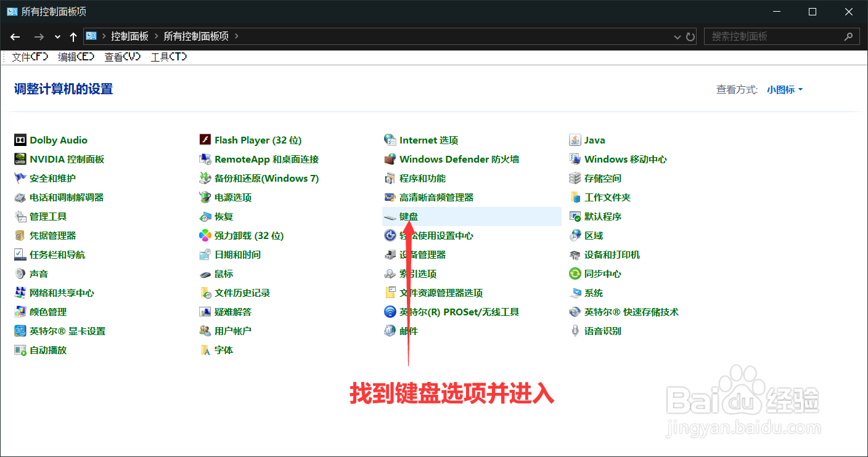
Task: Refresh the control panel view
Action: pos(690,37)
